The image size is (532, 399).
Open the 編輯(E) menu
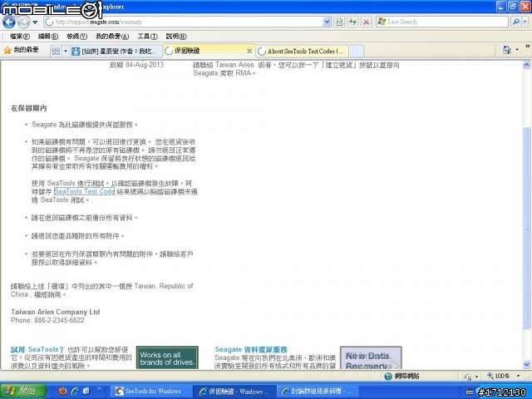pos(48,37)
